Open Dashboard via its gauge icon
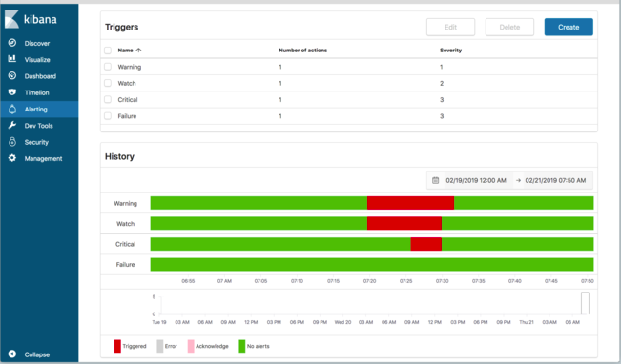Screen dimensions: 621x364 12,75
